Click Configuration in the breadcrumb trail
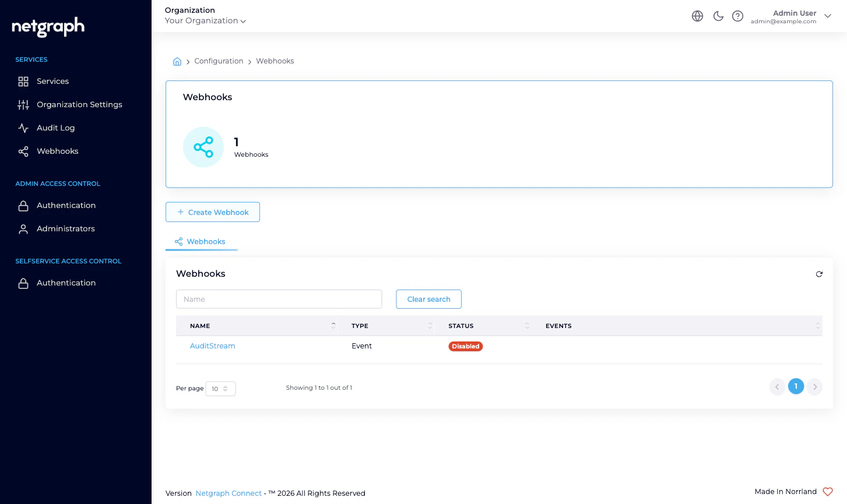The width and height of the screenshot is (847, 504). pos(219,61)
